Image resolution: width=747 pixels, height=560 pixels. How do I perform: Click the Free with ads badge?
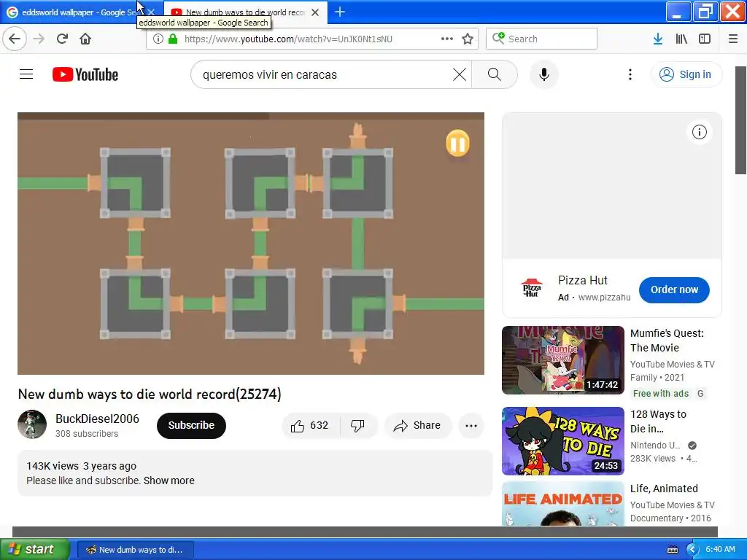[x=661, y=393]
